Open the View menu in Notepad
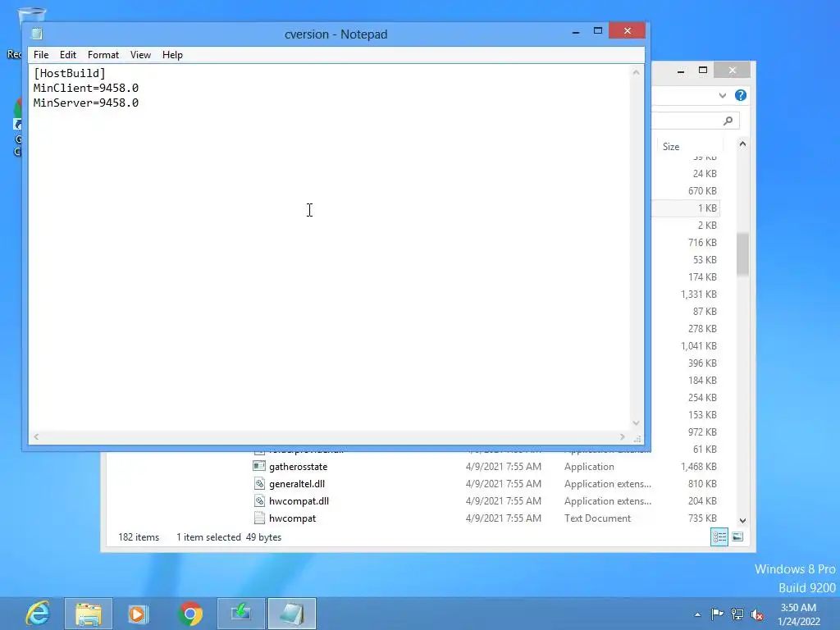 click(x=140, y=55)
